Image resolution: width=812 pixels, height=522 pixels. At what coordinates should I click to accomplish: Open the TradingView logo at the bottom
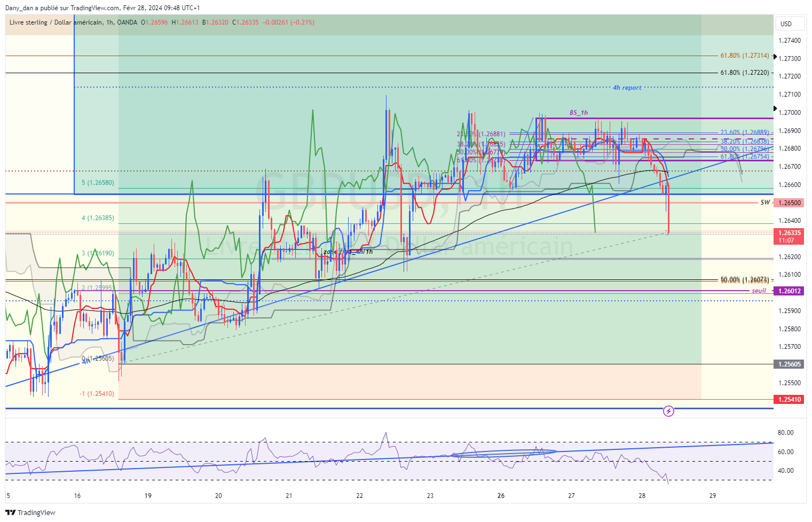point(30,512)
